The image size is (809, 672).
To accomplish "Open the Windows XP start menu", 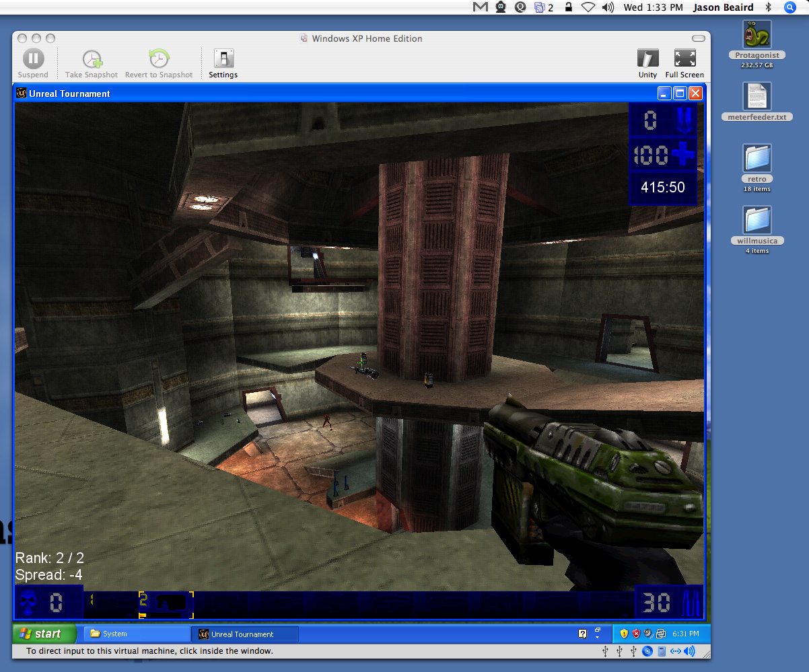I will 44,634.
